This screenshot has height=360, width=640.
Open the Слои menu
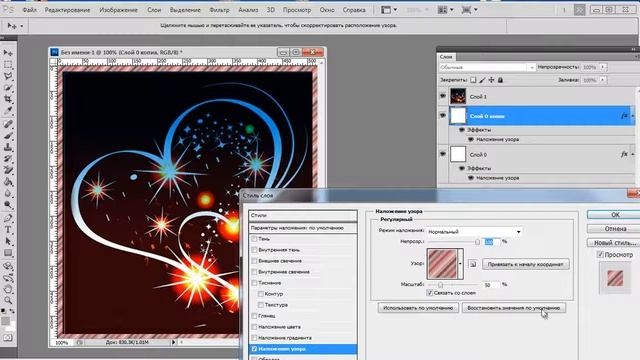[154, 10]
